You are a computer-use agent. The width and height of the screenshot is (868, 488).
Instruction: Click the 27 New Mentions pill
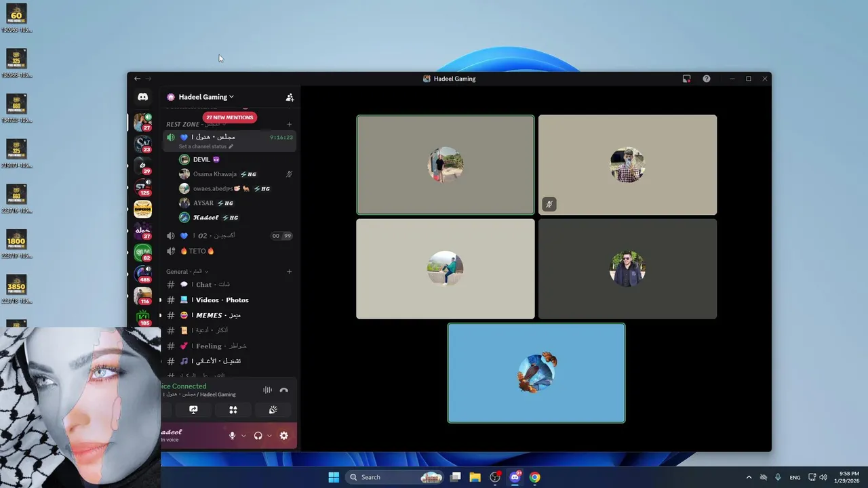pos(229,117)
